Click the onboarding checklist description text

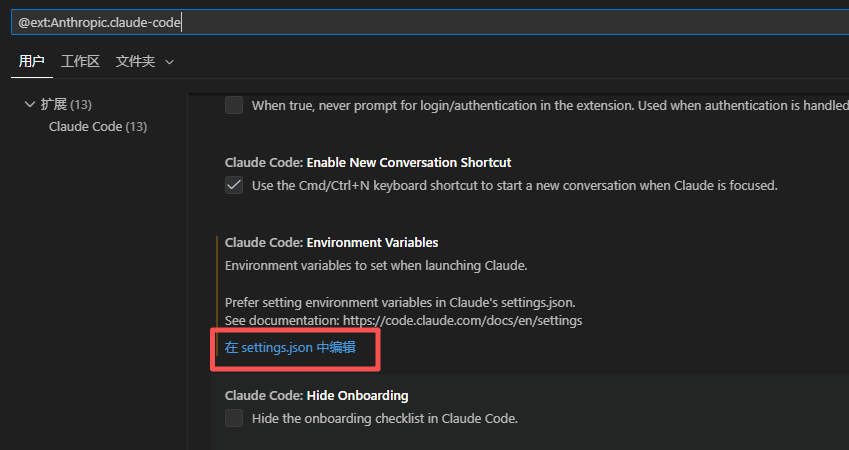coord(384,418)
